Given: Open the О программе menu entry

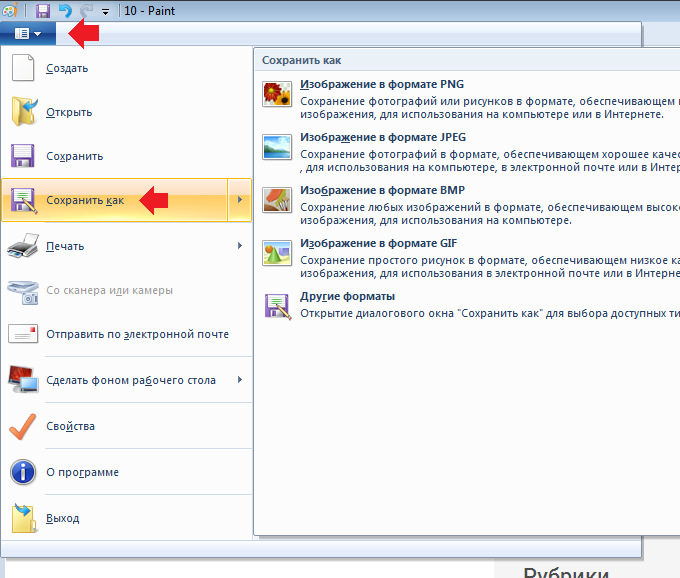Looking at the screenshot, I should (82, 472).
